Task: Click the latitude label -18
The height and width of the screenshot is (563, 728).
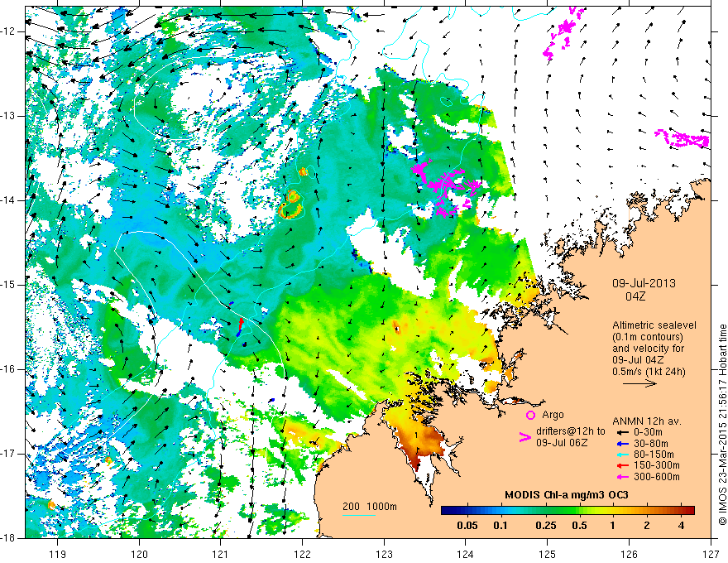Action: tap(8, 538)
